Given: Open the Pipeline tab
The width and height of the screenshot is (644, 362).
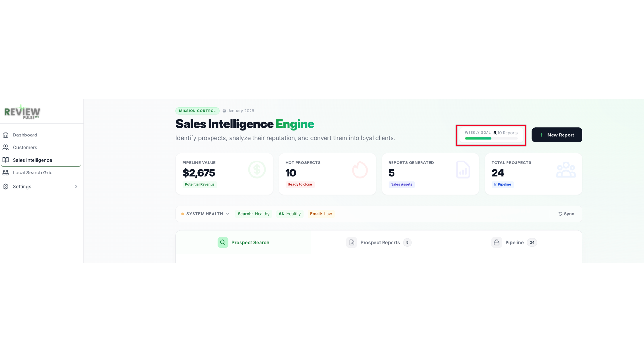Looking at the screenshot, I should [514, 243].
